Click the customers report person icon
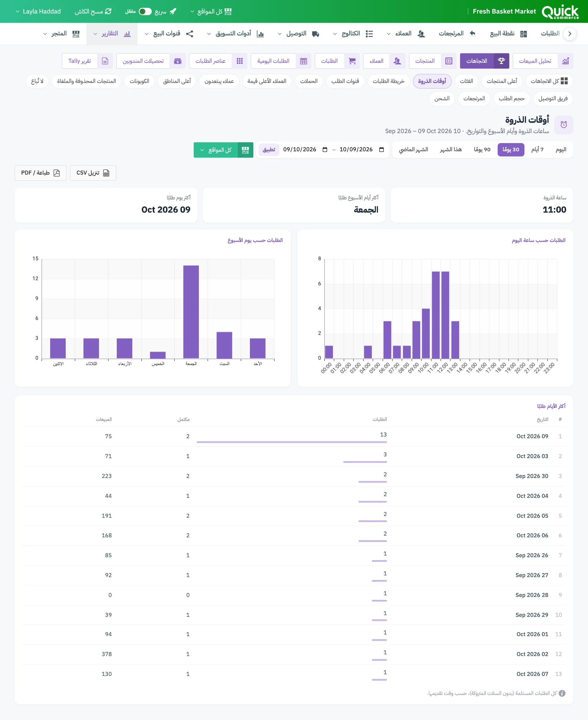Viewport: 588px width, 720px height. pos(397,61)
